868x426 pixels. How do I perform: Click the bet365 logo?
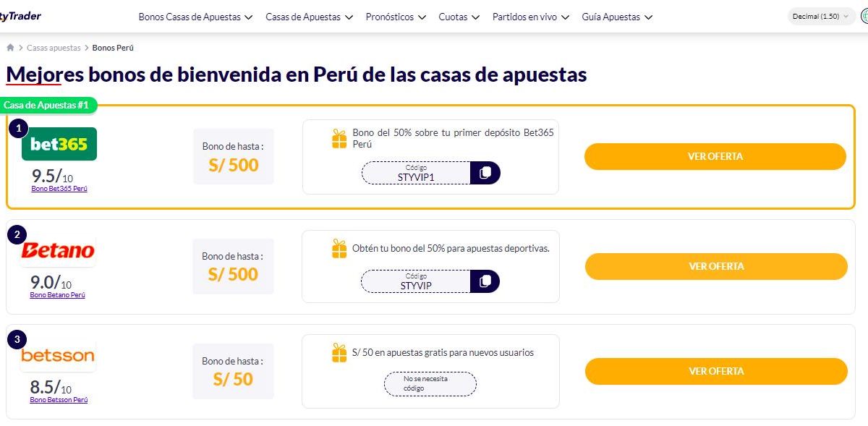click(x=59, y=144)
